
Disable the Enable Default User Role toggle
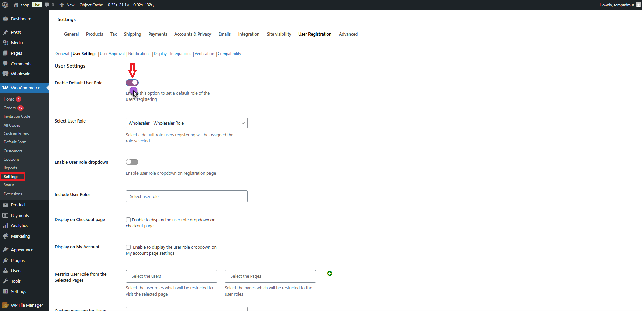click(x=132, y=82)
